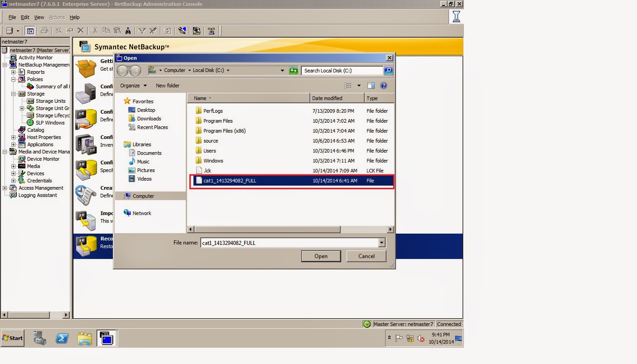Expand the Host Properties tree node

[x=14, y=137]
